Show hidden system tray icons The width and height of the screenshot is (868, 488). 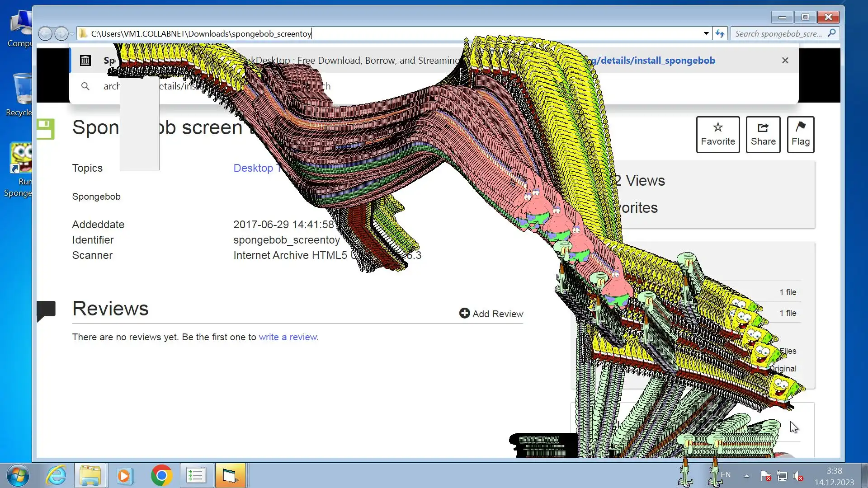click(x=746, y=476)
